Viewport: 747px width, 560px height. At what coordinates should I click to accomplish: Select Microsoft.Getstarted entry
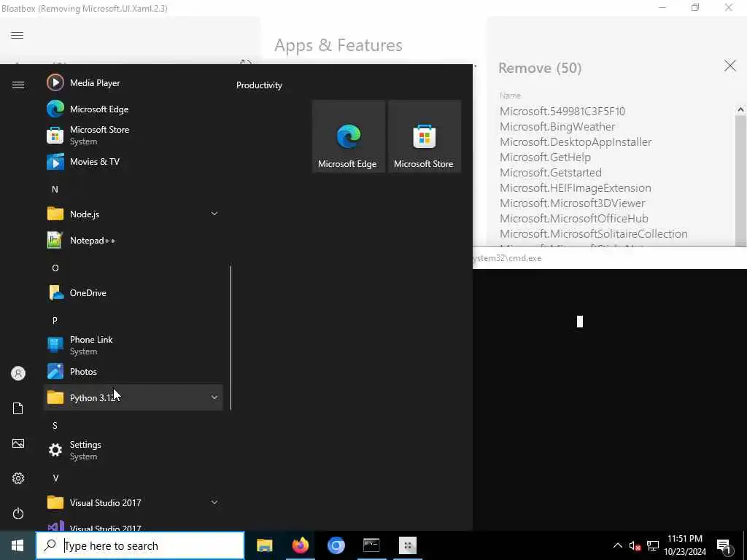(x=550, y=172)
